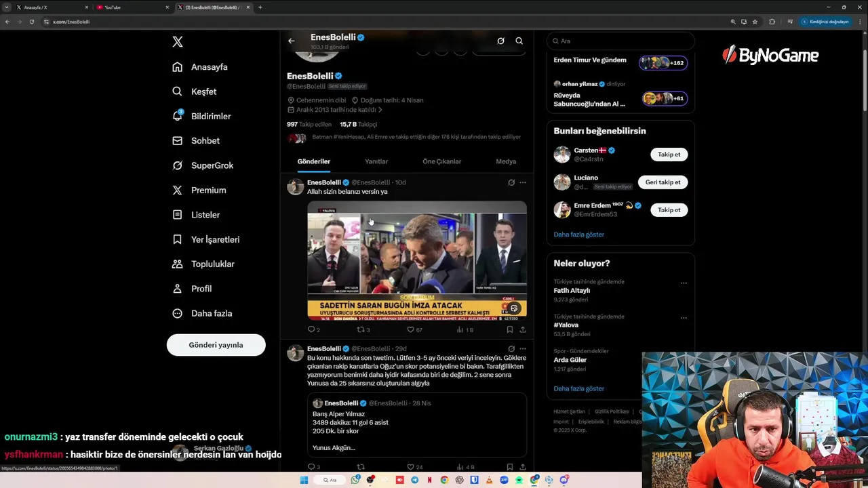Click the Gönderi yayınla button
Screen dimensions: 868x488
(x=216, y=345)
